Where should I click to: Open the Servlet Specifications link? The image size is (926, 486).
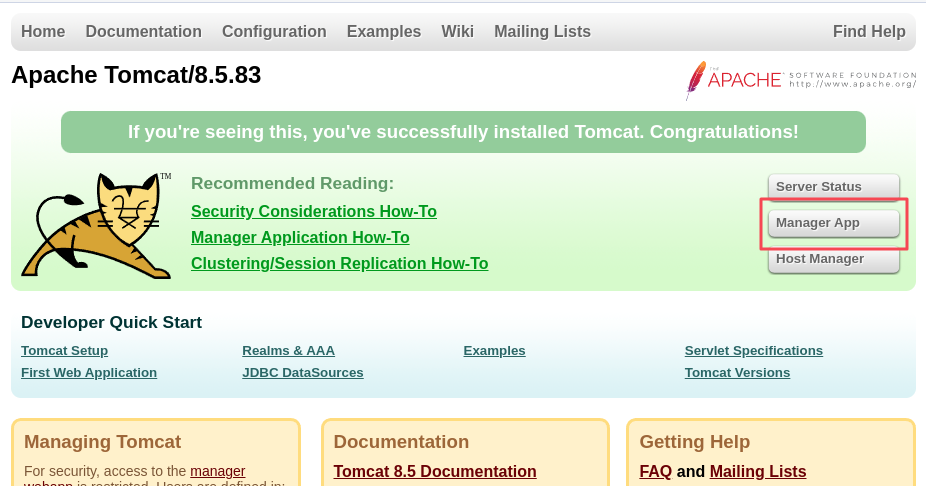point(754,351)
